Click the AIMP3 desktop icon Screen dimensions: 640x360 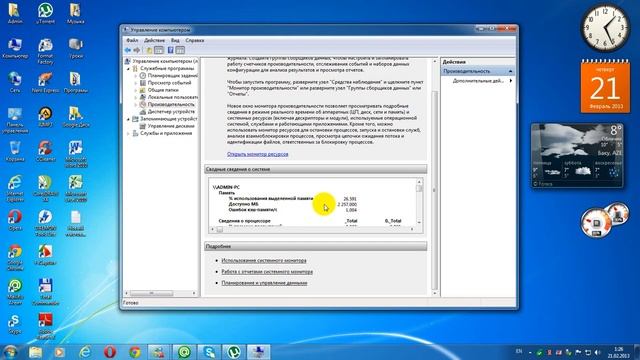[45, 117]
